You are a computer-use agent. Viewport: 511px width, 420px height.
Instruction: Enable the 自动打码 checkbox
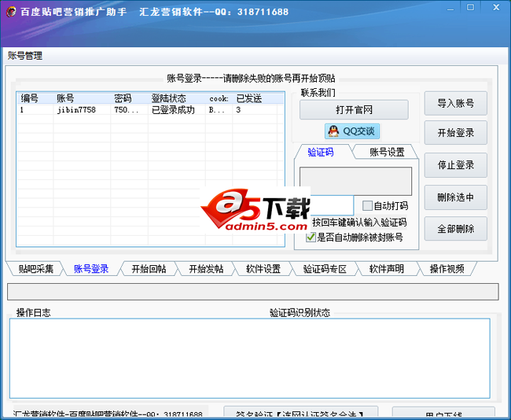pos(367,206)
